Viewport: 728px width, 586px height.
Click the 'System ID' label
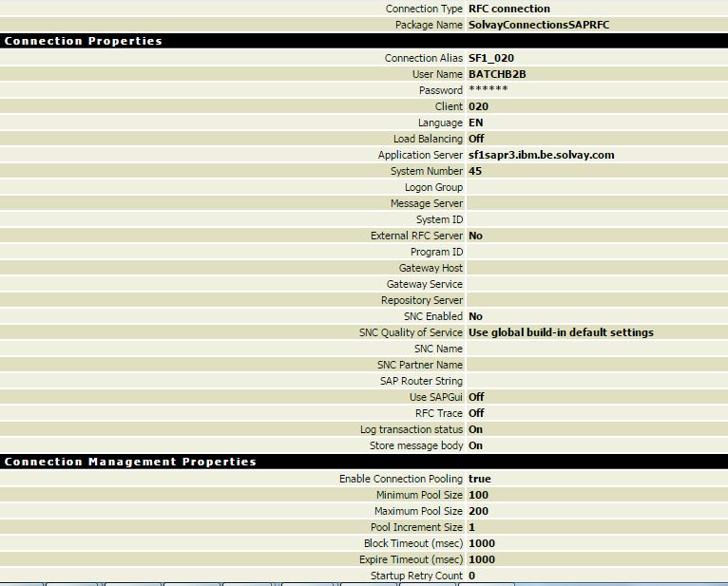point(439,219)
